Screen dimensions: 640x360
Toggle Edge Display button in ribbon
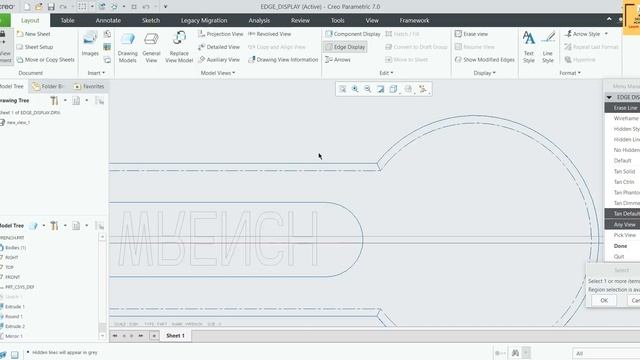click(x=345, y=47)
